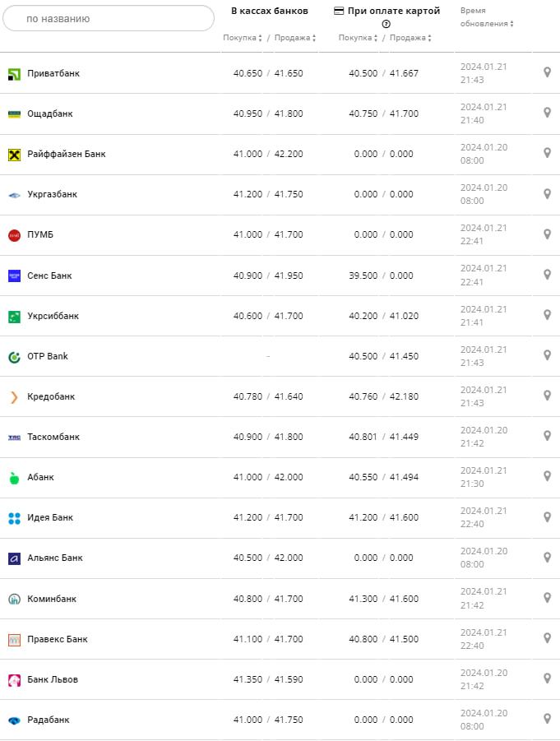Click the Идея Банк blue dots logo
The image size is (560, 741).
pyautogui.click(x=14, y=517)
